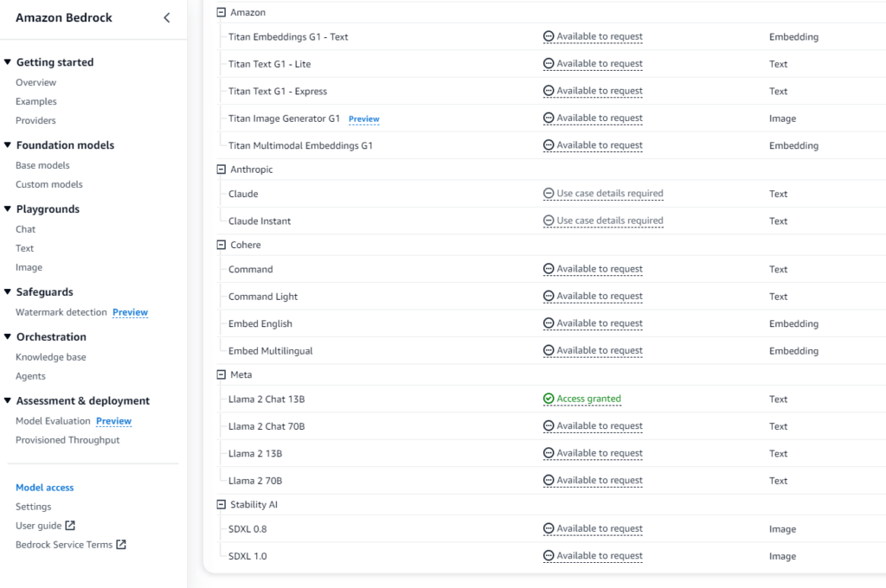Click the Embedding modality for Titan Multimodal Embeddings G1

tap(794, 146)
